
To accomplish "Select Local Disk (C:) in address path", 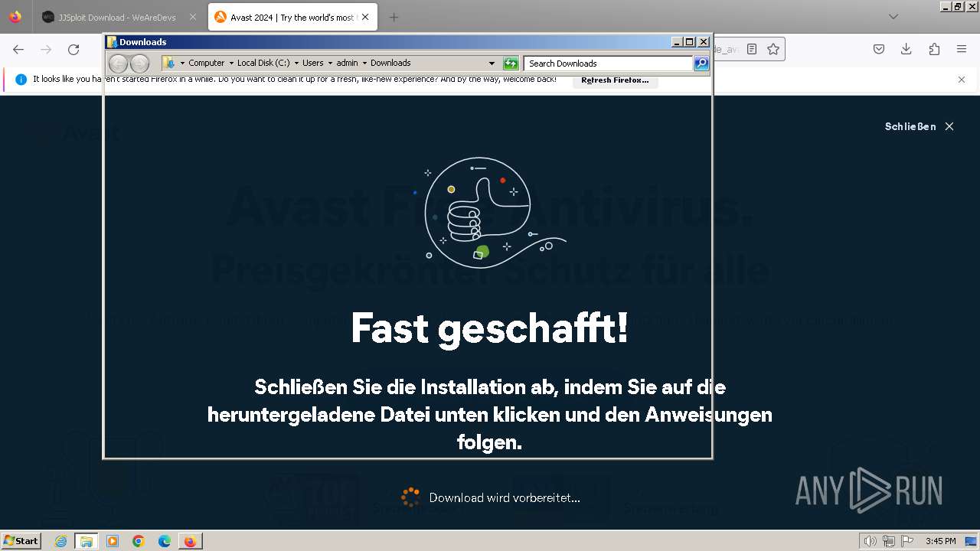I will click(263, 64).
